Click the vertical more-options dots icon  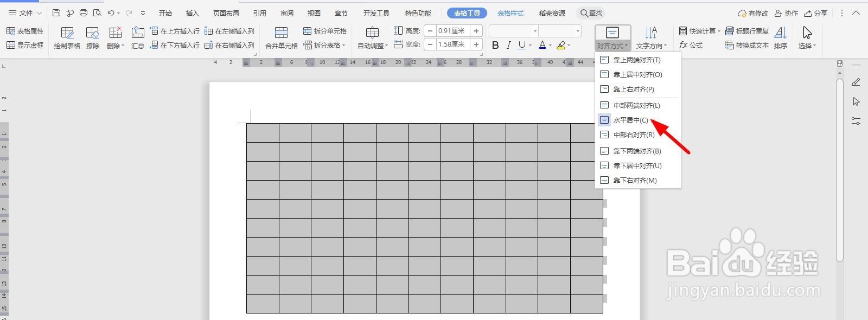[841, 13]
